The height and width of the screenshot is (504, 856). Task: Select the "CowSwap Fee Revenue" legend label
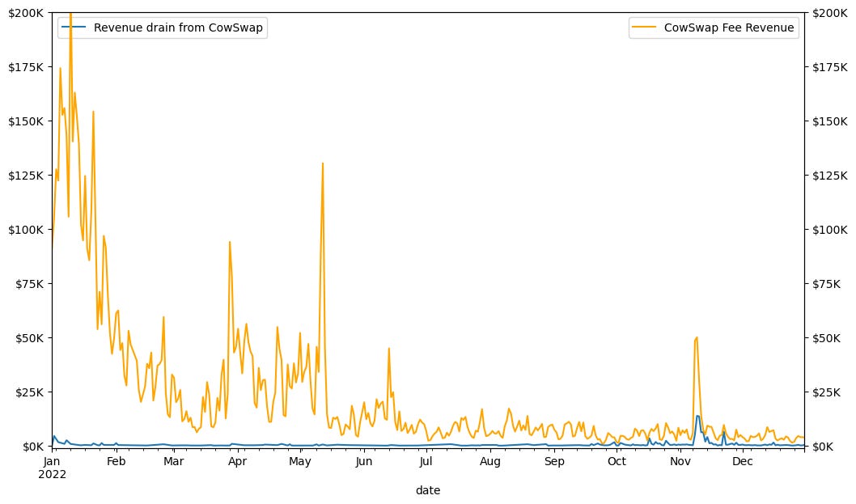point(729,28)
